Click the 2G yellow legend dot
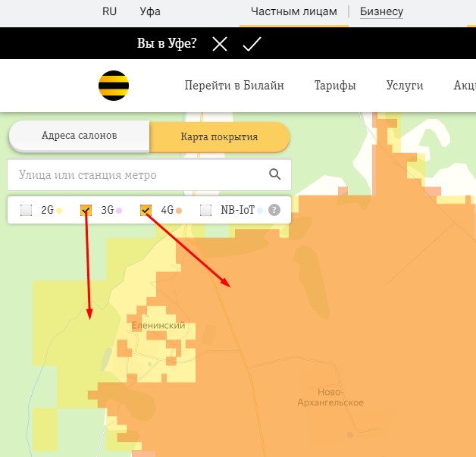This screenshot has width=476, height=457. click(x=59, y=211)
